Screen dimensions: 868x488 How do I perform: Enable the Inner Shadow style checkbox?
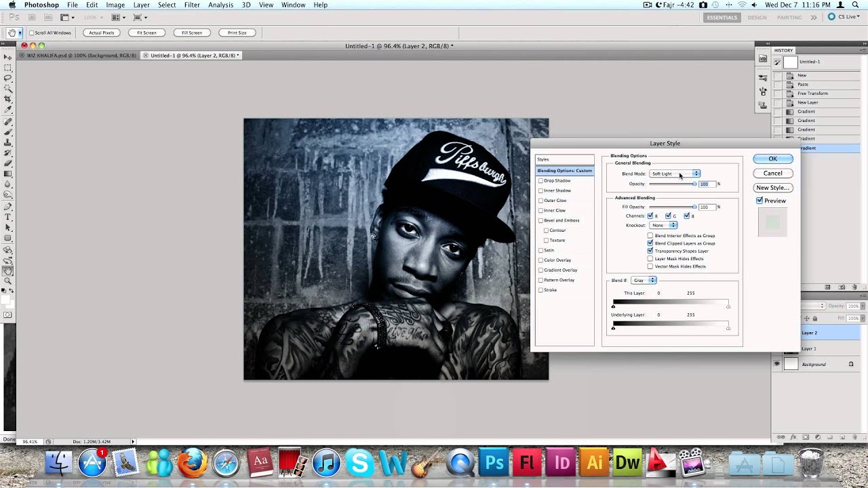(x=540, y=190)
